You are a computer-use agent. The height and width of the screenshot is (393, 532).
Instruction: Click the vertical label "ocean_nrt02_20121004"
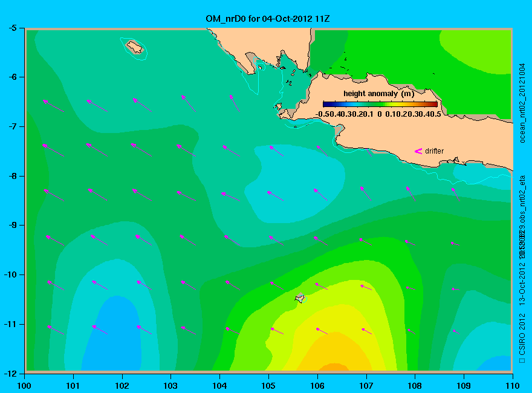522,103
